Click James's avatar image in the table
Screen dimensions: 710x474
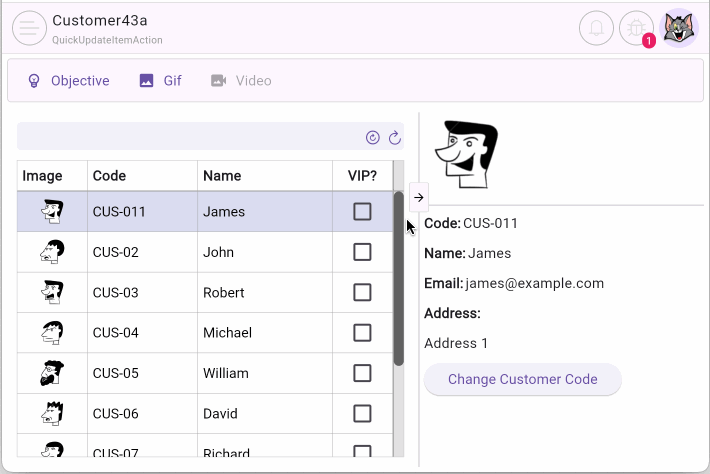(52, 211)
